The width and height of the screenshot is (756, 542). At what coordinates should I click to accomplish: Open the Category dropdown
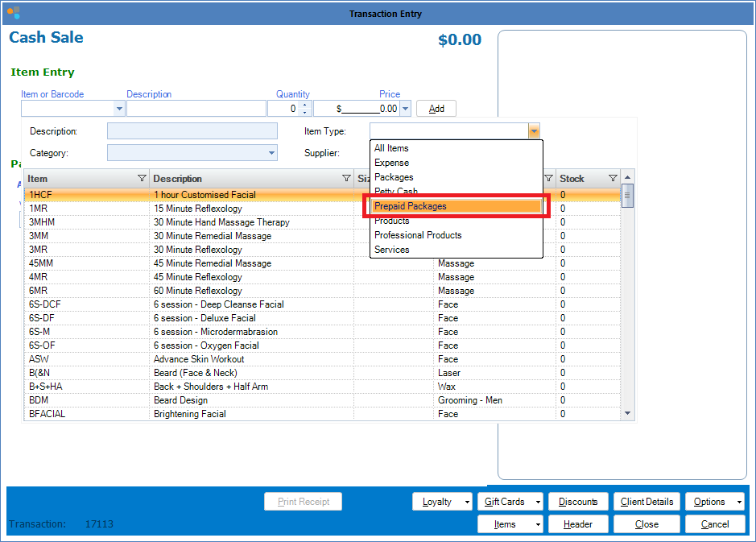pyautogui.click(x=271, y=153)
